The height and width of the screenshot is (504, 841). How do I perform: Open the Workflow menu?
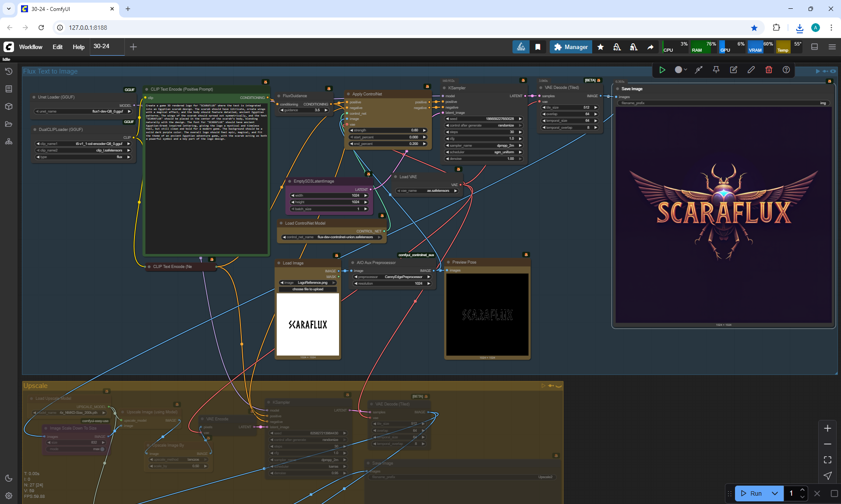click(31, 47)
